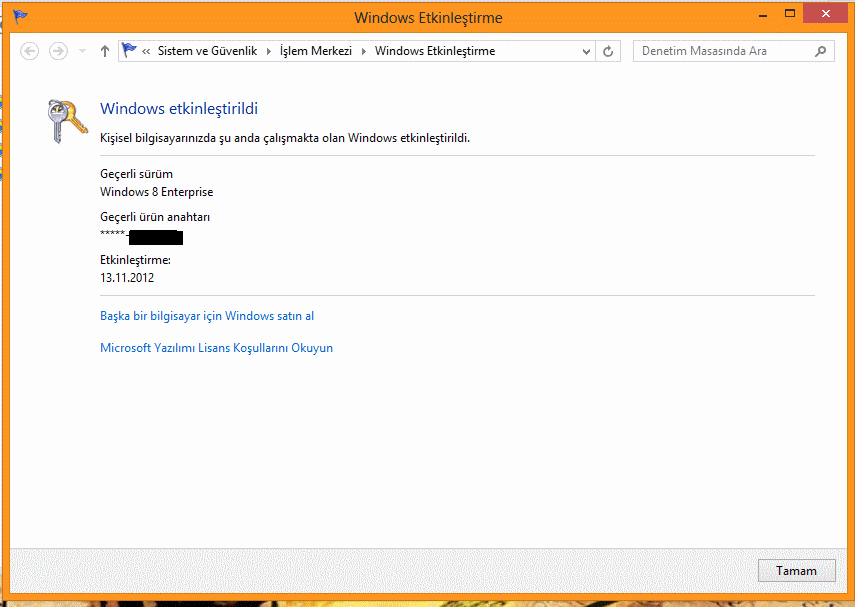Viewport: 855px width, 607px height.
Task: Open the Sistem ve Güvenlik breadcrumb
Action: click(207, 51)
